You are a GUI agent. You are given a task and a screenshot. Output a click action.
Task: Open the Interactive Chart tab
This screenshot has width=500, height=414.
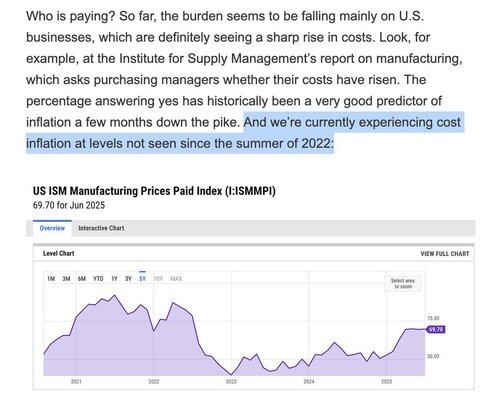tap(101, 228)
